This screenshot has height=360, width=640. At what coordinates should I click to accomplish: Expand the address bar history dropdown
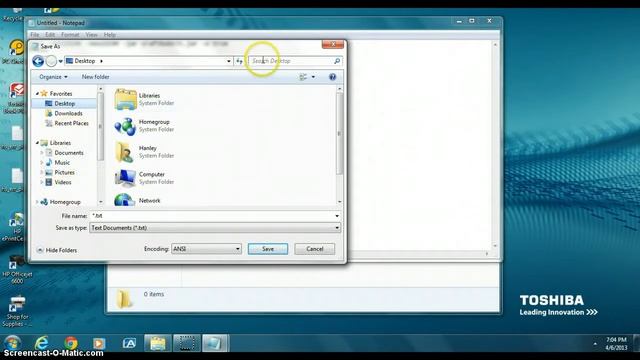pyautogui.click(x=229, y=61)
